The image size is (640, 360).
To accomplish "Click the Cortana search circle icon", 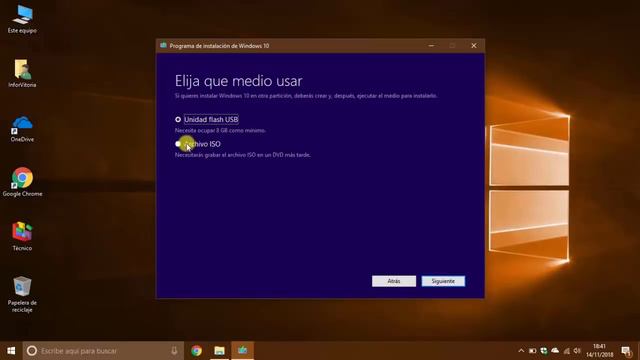I will coord(32,351).
